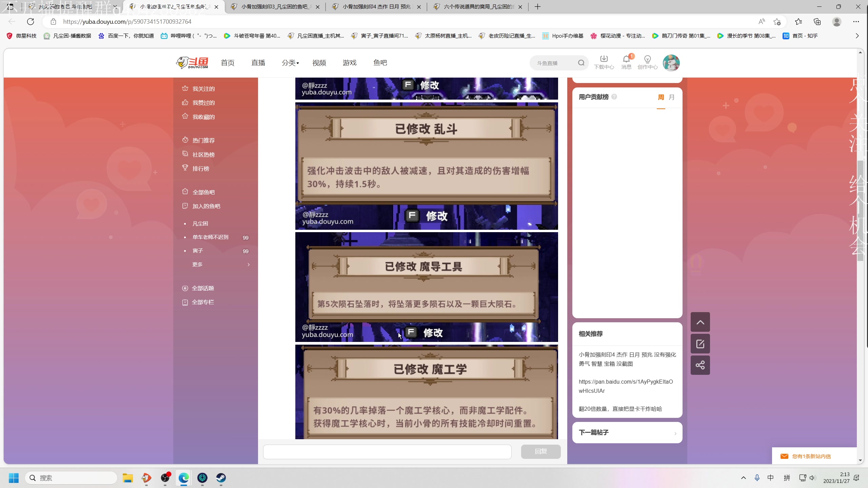Open the 鱼吧 navigation item
The image size is (868, 488).
(380, 63)
